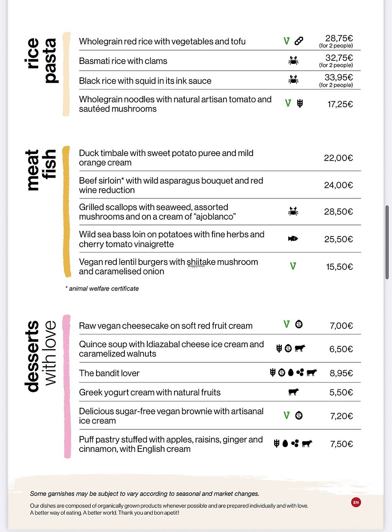
Task: Click the gluten wheat icon beside Wholegrain noodles
Action: coord(300,103)
